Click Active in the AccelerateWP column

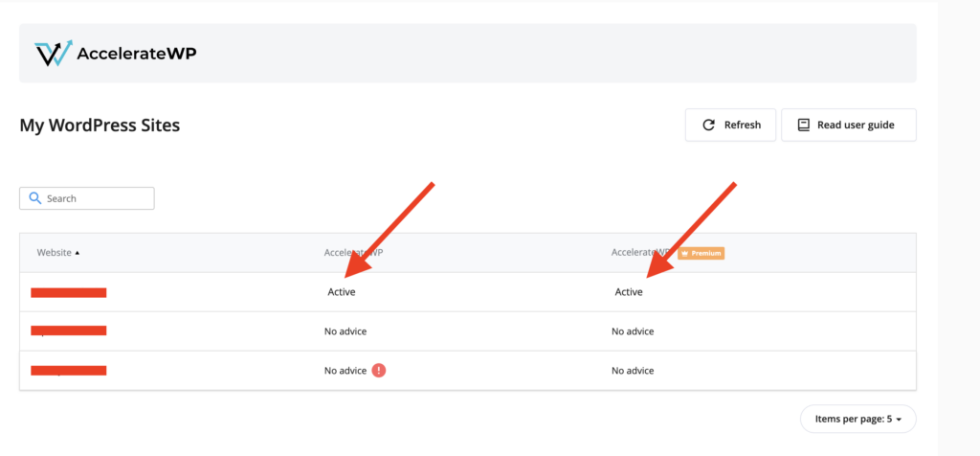342,292
